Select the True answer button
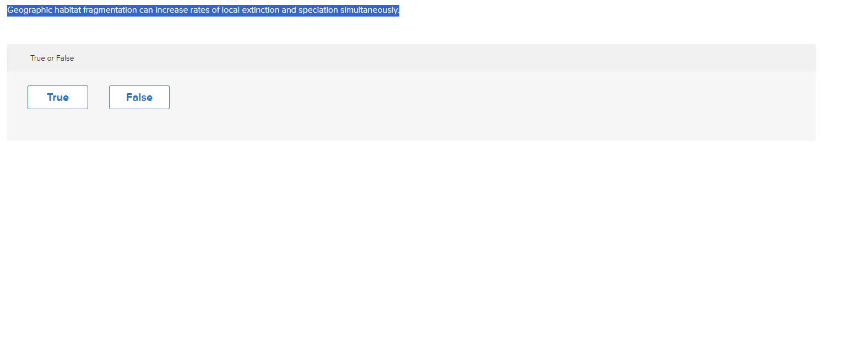868x337 pixels. tap(58, 97)
